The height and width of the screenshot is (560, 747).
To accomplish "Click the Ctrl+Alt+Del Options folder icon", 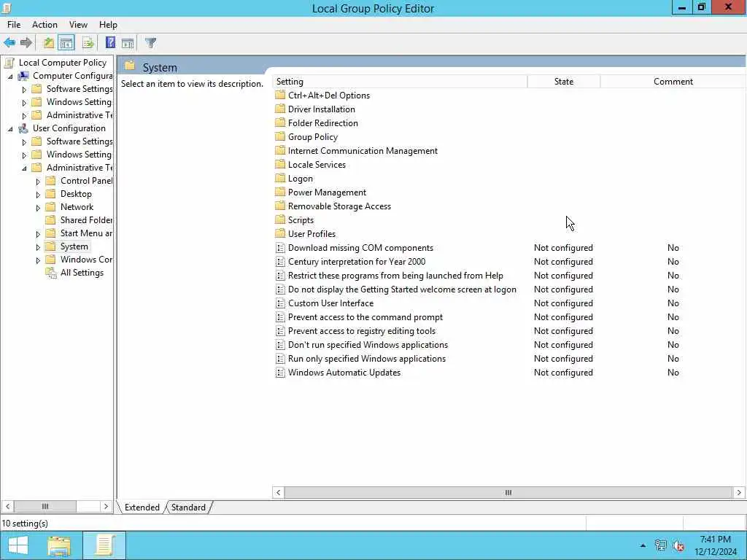I will click(x=280, y=95).
